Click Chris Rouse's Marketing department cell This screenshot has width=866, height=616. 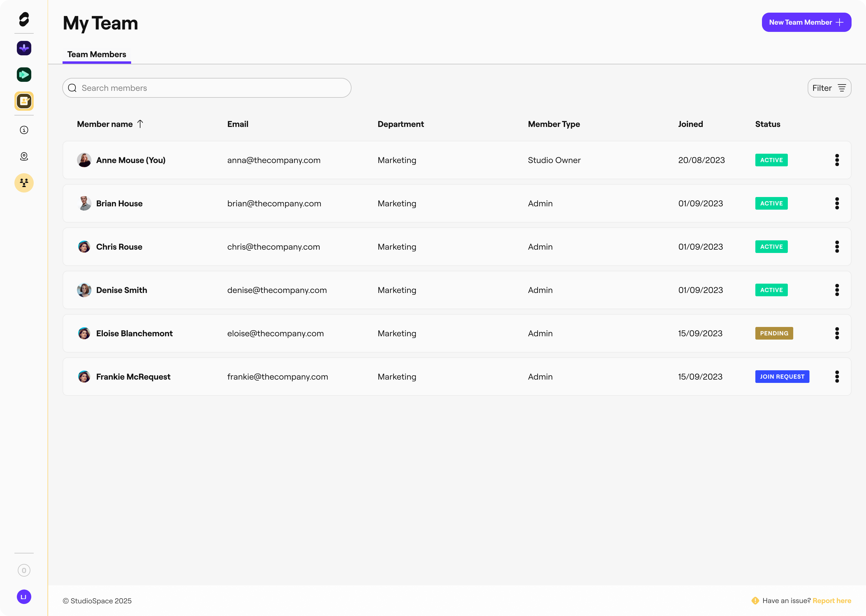(x=397, y=247)
